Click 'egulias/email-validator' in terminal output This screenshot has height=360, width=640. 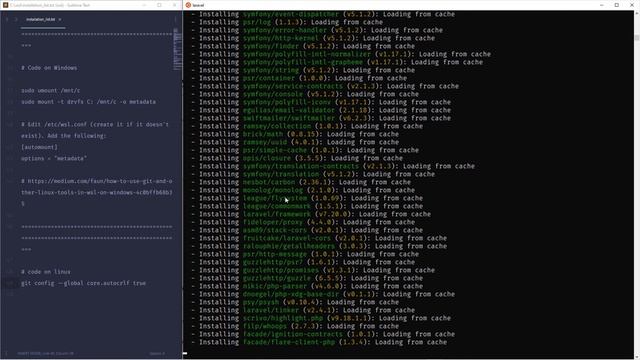289,110
